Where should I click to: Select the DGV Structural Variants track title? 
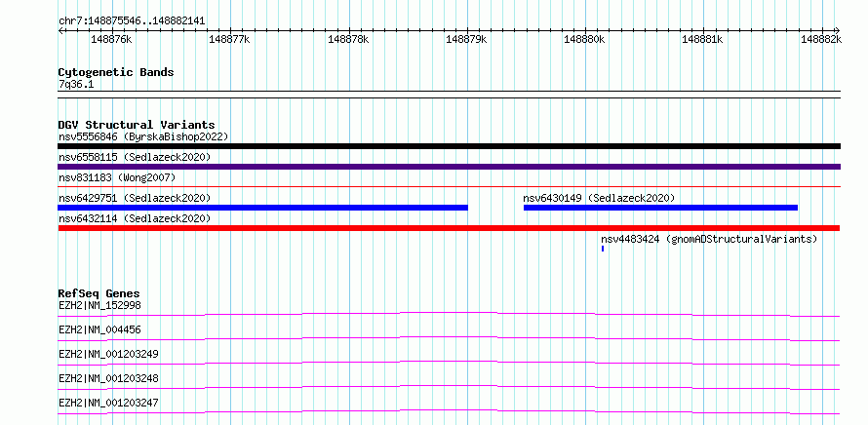[137, 125]
